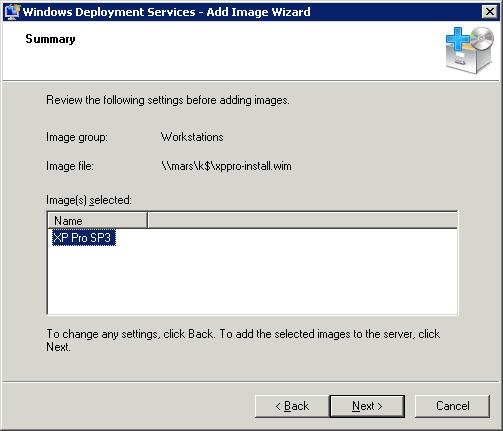
Task: Cancel the Add Image Wizard
Action: pos(452,406)
